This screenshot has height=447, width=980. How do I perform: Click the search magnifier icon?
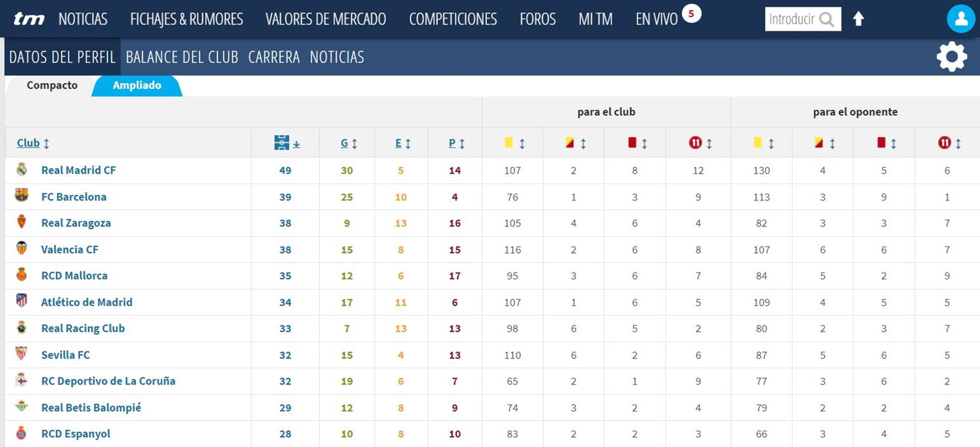click(826, 20)
